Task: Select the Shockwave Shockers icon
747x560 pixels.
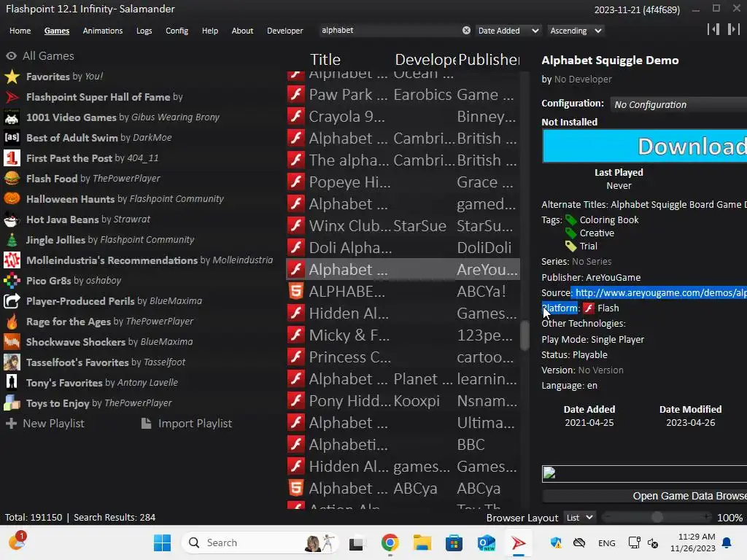Action: 12,342
